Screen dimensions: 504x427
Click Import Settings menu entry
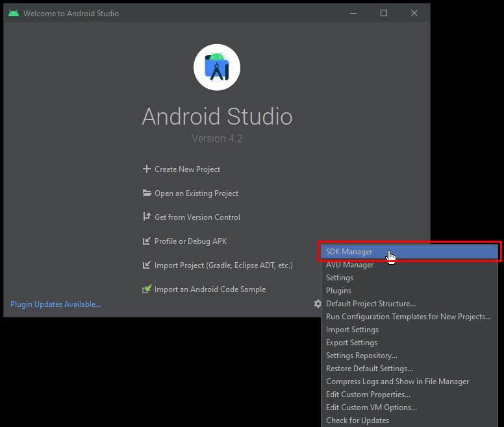pos(409,330)
